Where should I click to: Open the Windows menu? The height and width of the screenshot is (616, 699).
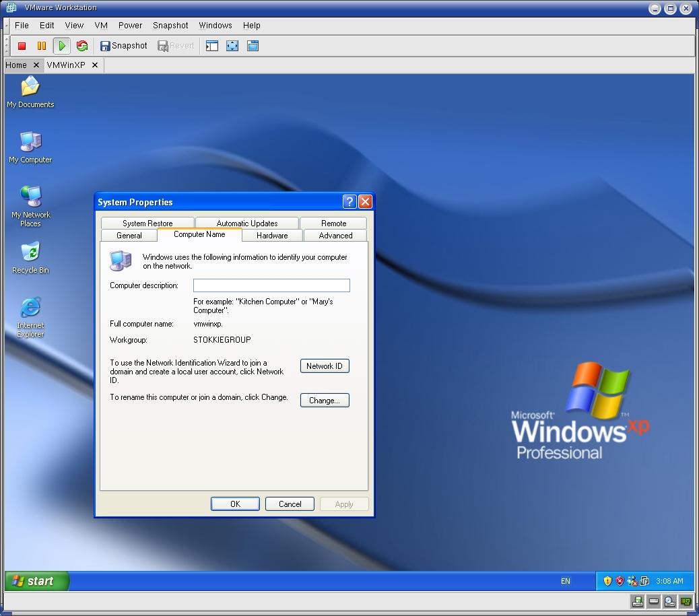pos(215,26)
